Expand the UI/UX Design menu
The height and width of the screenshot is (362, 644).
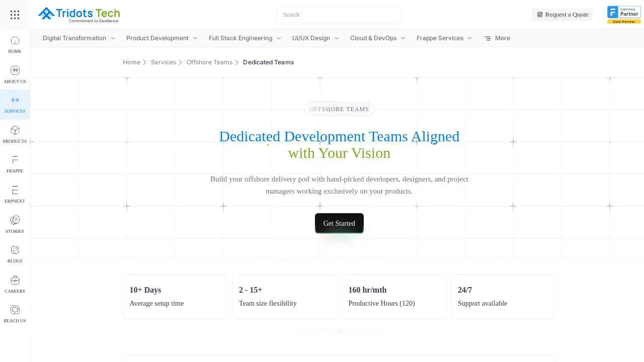(316, 38)
